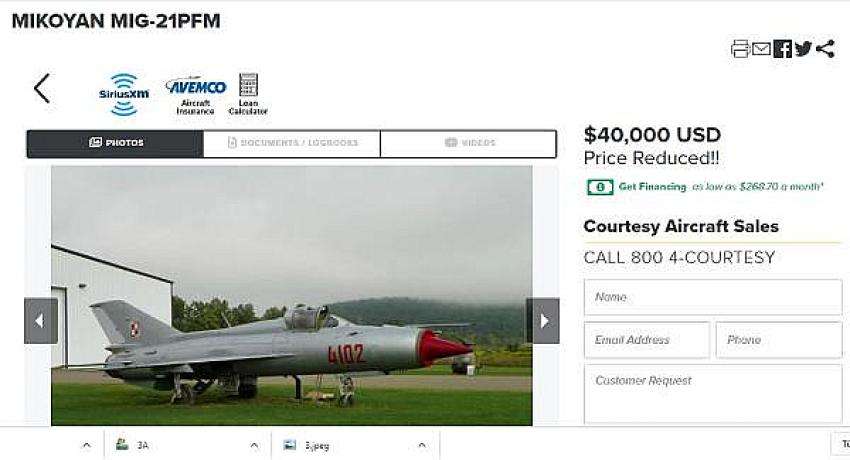Viewport: 850px width, 460px height.
Task: Show next photo with right arrow
Action: [x=543, y=321]
